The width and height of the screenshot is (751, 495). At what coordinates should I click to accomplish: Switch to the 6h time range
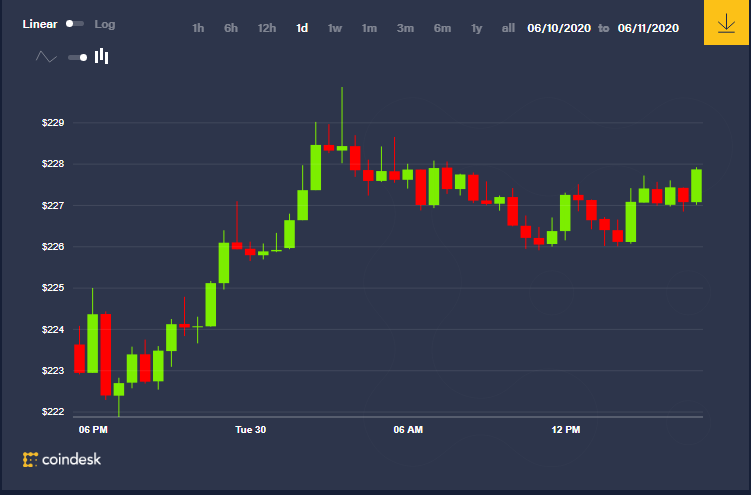[231, 28]
